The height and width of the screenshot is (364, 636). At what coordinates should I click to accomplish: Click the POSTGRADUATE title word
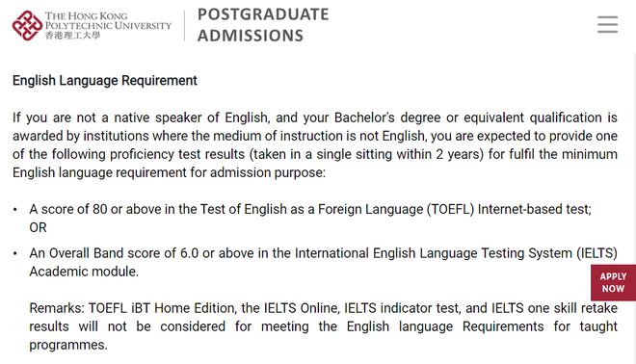263,14
